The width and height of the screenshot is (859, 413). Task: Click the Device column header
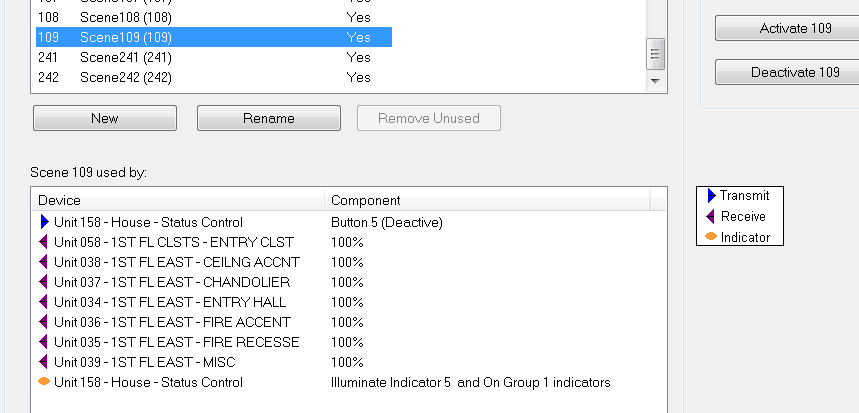[177, 200]
